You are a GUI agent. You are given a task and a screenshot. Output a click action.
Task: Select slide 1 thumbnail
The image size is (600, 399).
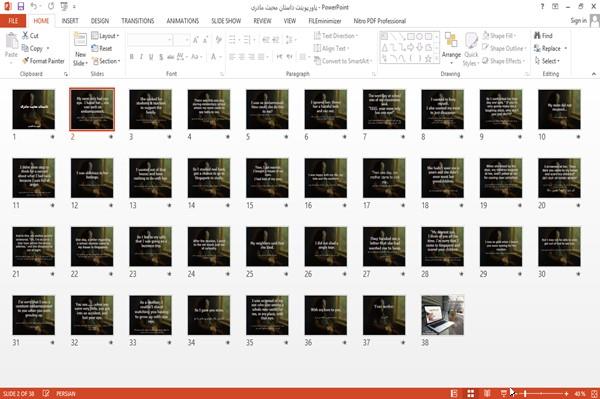pos(34,109)
